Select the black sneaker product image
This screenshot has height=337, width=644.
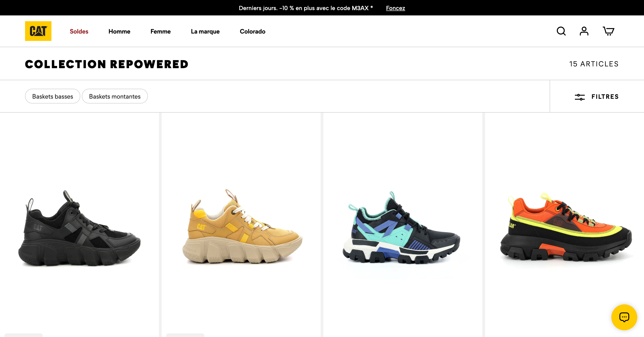pos(79,228)
